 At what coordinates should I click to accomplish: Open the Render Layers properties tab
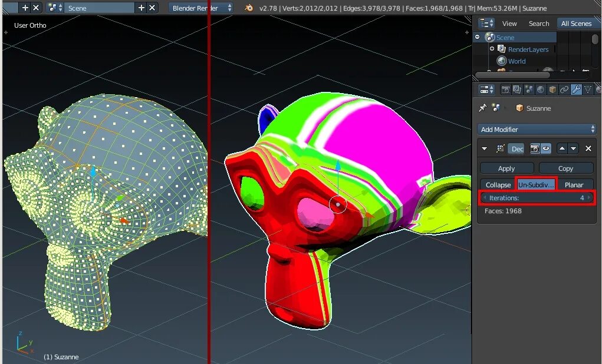click(x=517, y=90)
